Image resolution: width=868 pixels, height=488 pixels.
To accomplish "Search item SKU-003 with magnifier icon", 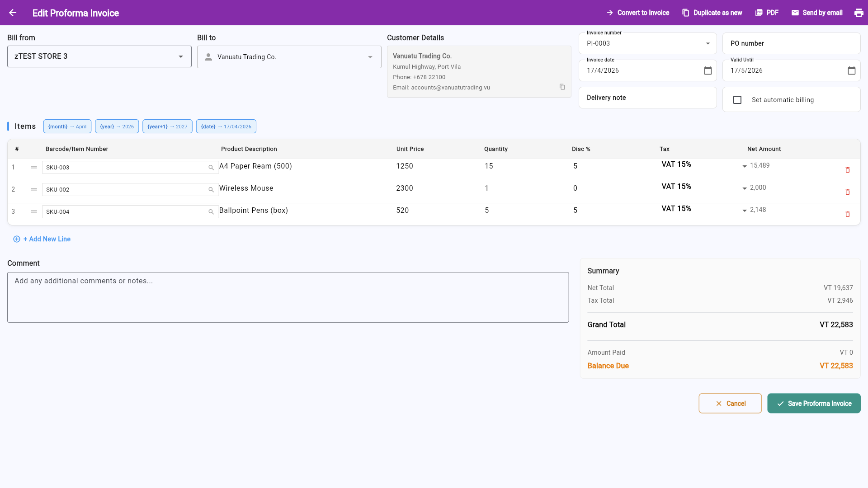I will 211,168.
